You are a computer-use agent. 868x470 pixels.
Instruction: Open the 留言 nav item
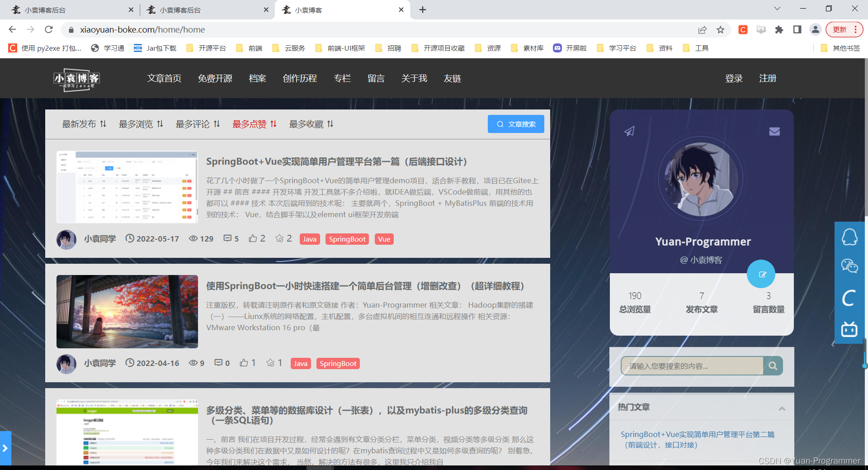point(376,78)
